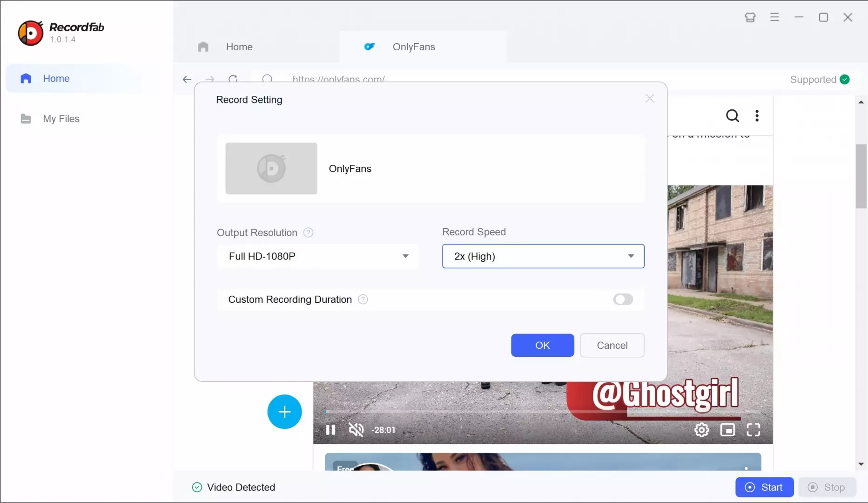The width and height of the screenshot is (868, 503).
Task: Click the scrollbar up arrow
Action: 861,102
